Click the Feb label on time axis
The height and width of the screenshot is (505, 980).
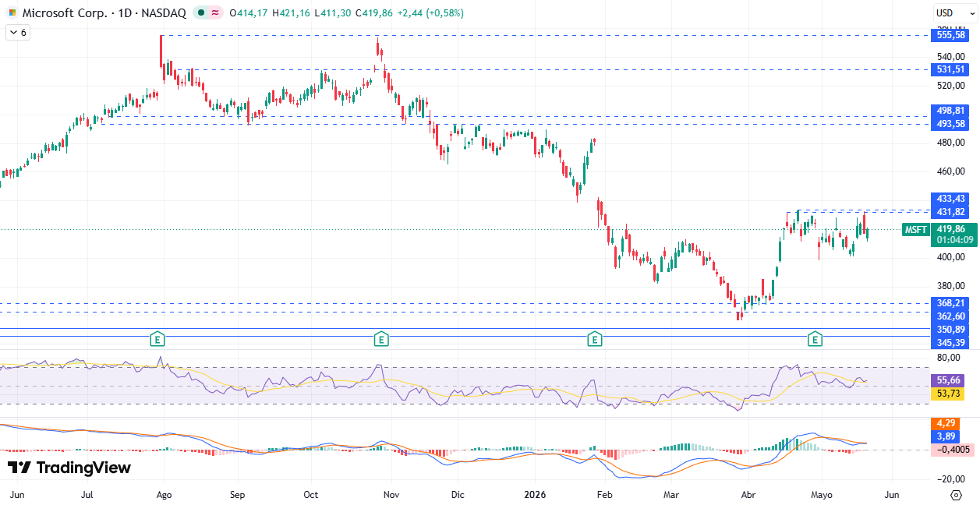(x=604, y=494)
